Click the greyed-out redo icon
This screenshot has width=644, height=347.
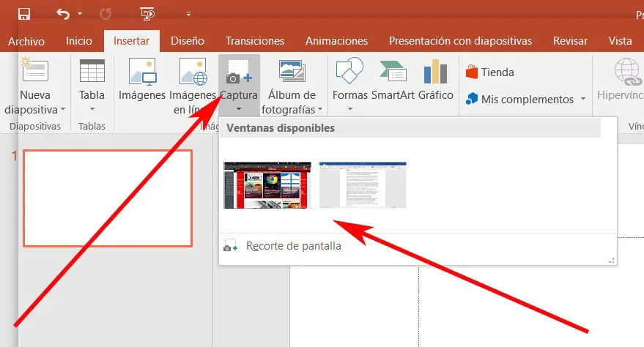pyautogui.click(x=106, y=14)
